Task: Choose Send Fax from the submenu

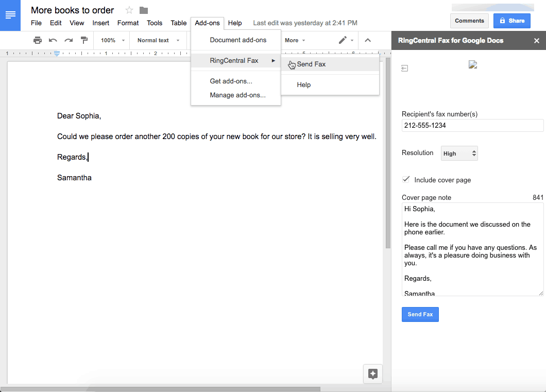Action: coord(330,64)
